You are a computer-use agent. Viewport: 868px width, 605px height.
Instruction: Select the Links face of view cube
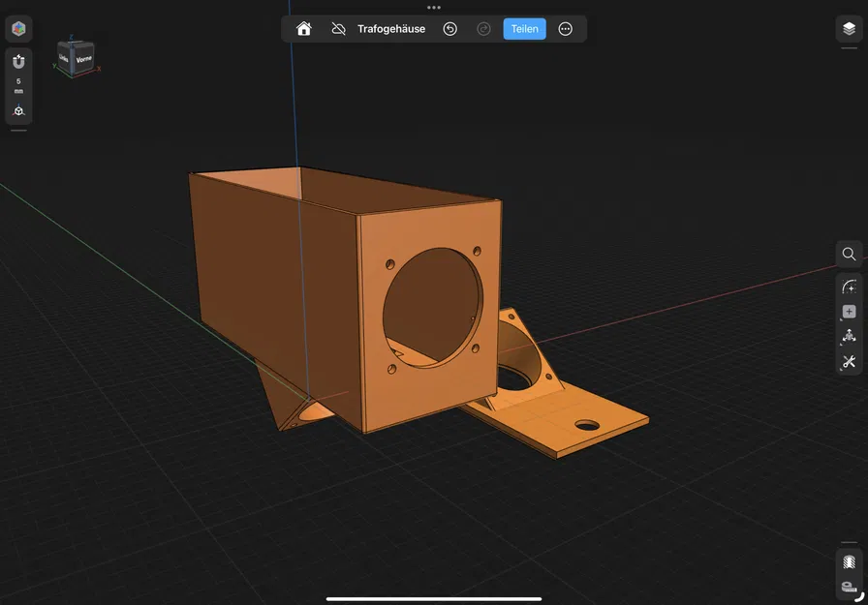pos(64,59)
